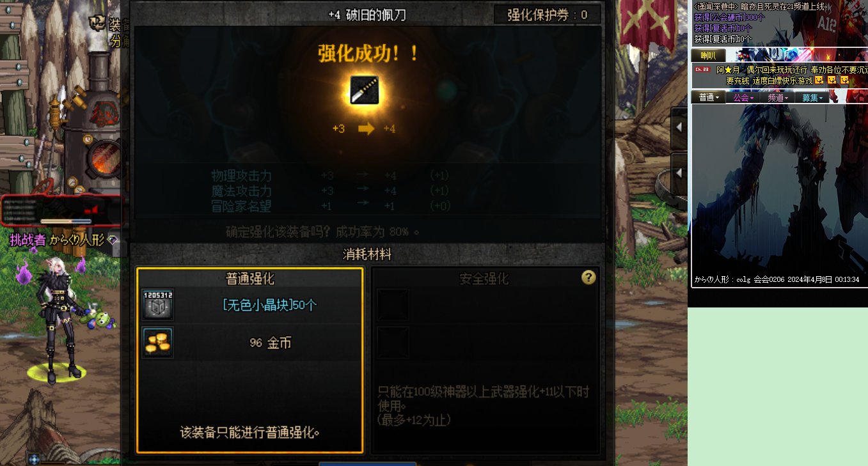
Task: Open the 安全强化 question mark help
Action: tap(588, 277)
